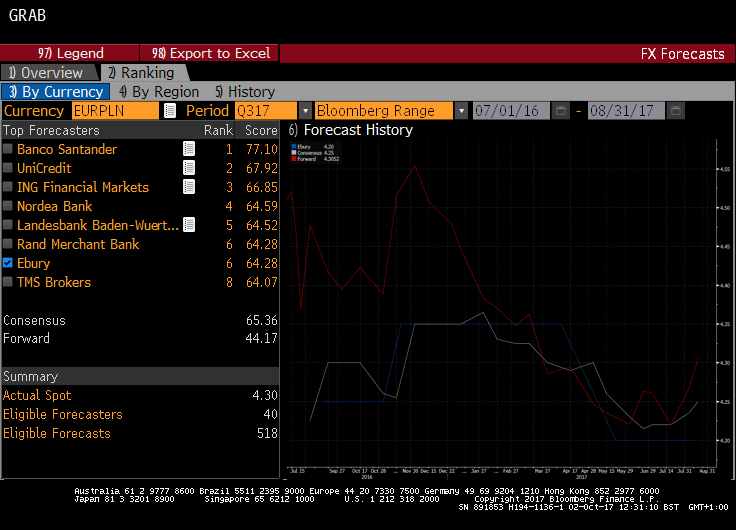Select the By Region sub-tab

pyautogui.click(x=159, y=92)
